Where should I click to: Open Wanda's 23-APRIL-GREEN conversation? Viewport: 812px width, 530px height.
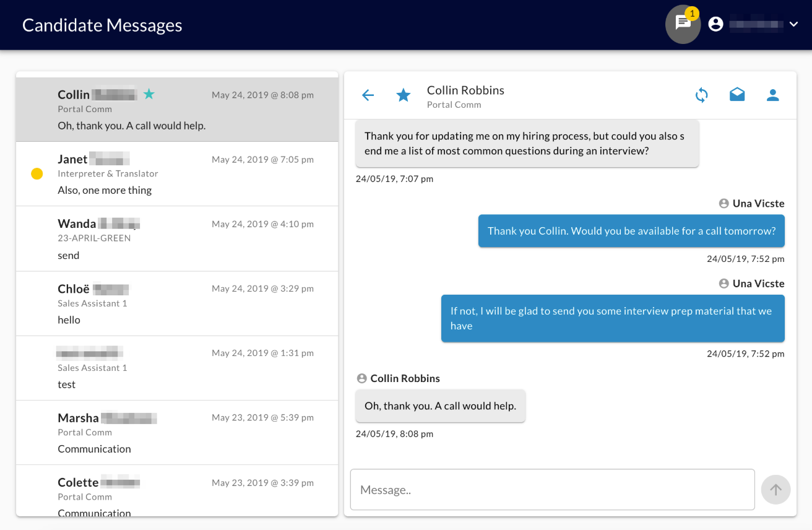coord(177,238)
